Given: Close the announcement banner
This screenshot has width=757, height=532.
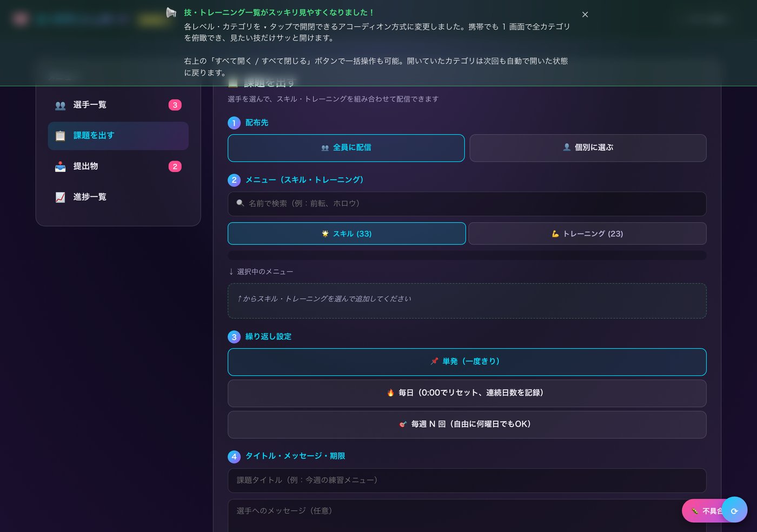Looking at the screenshot, I should tap(585, 15).
